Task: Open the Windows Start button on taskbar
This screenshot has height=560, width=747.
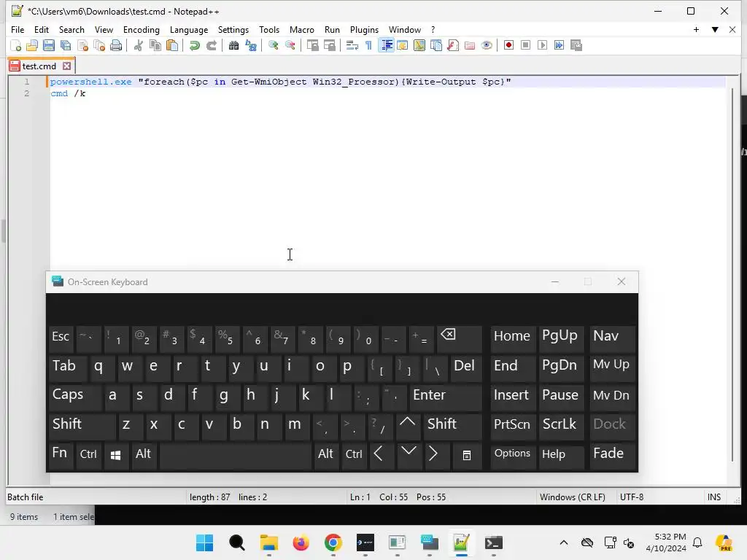Action: [x=205, y=542]
